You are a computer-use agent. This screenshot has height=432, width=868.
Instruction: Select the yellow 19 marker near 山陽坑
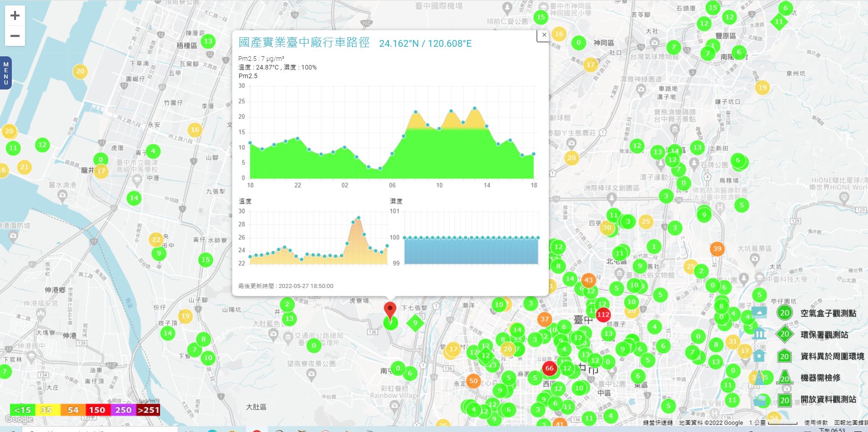[x=185, y=316]
